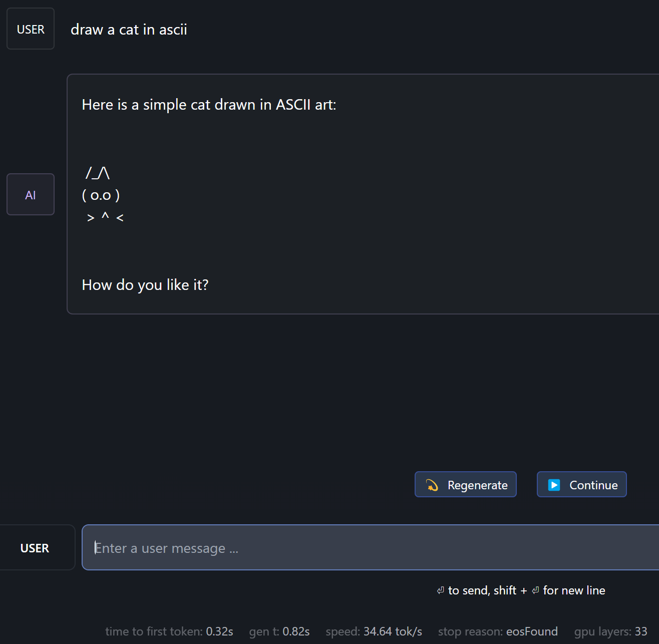This screenshot has width=659, height=644.
Task: Toggle the USER role beside the message input
Action: tap(35, 548)
